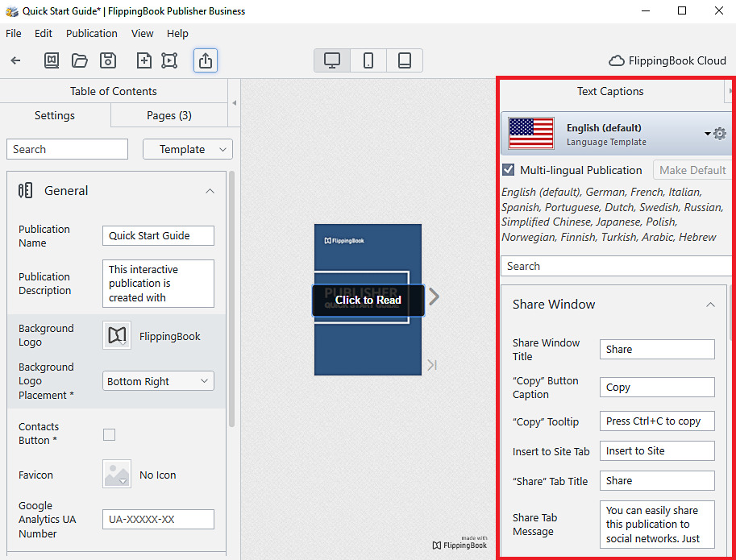
Task: Click the Google Analytics UA Number field
Action: pos(158,519)
